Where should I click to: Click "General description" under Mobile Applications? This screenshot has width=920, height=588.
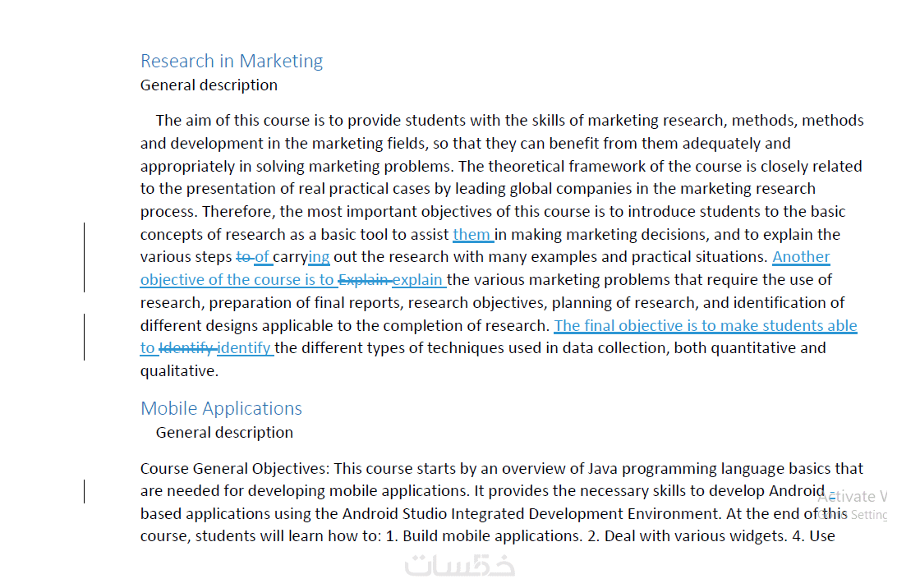224,432
